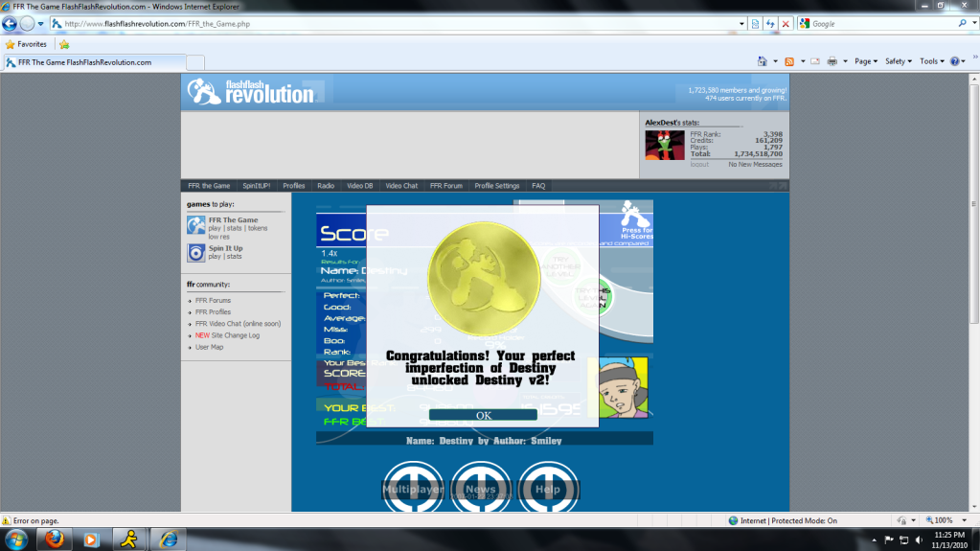
Task: Open the Safety dropdown menu
Action: (x=898, y=61)
